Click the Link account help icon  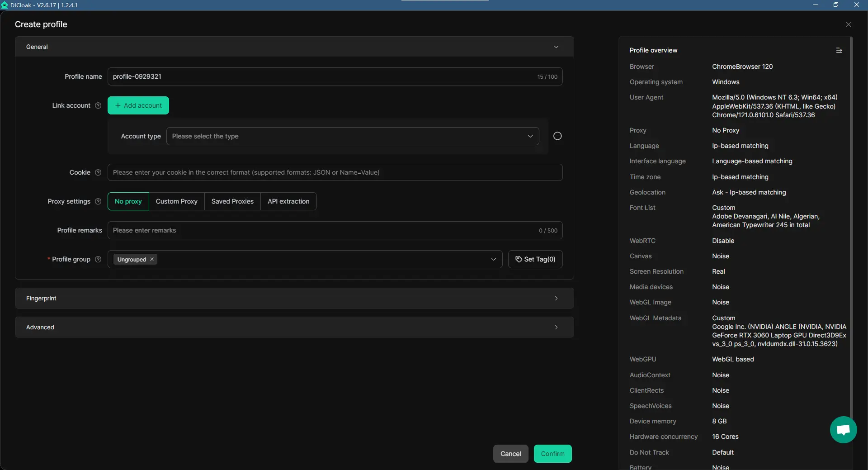click(98, 105)
